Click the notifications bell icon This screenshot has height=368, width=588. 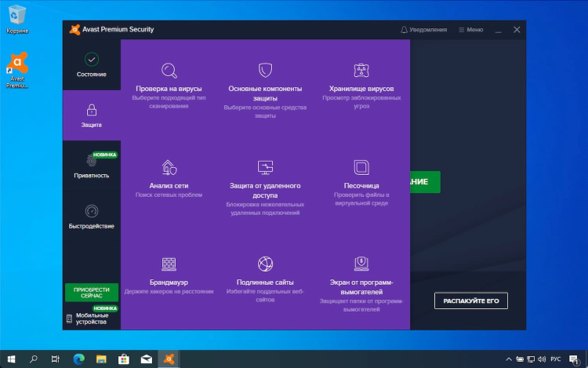click(x=404, y=30)
